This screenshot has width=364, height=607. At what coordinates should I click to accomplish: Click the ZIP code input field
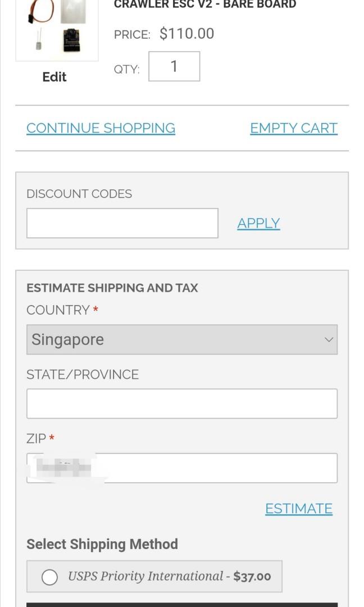tap(182, 468)
